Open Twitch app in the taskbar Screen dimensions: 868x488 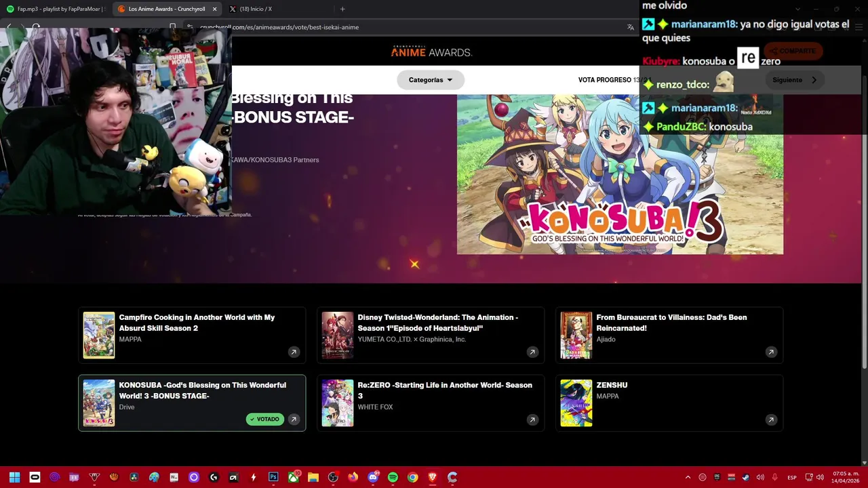click(x=75, y=477)
